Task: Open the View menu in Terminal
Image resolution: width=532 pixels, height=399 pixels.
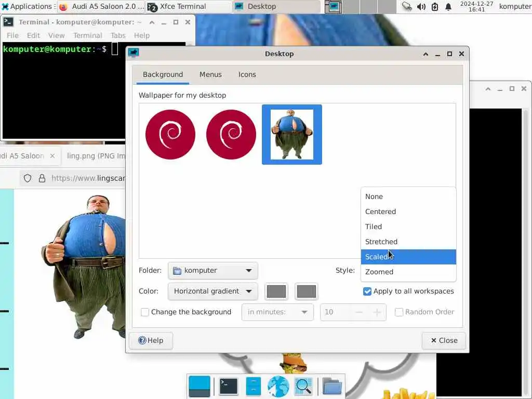Action: pos(56,35)
